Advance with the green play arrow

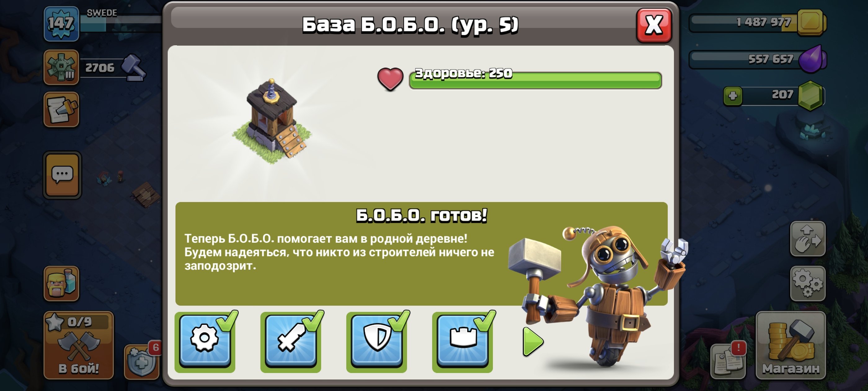click(533, 342)
